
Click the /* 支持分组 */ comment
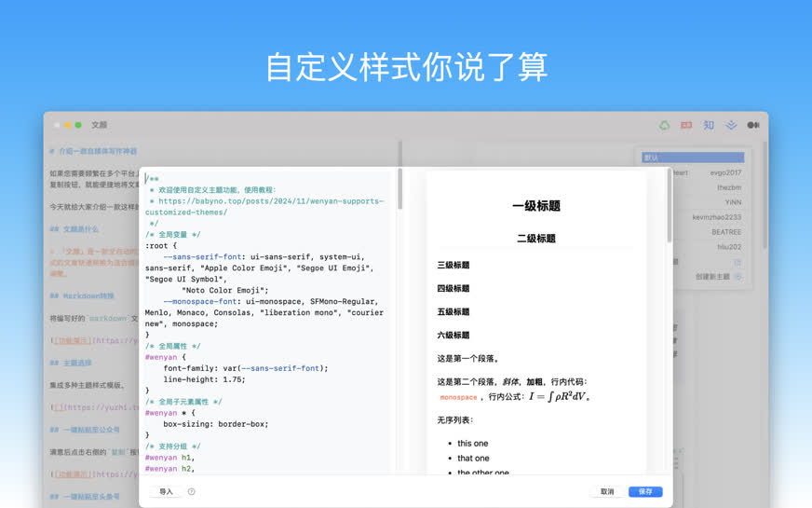(172, 446)
